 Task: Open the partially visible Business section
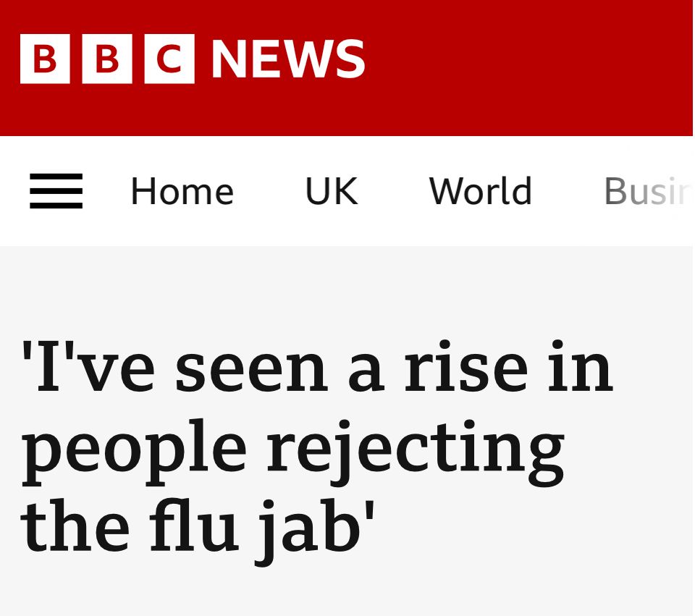(x=648, y=192)
